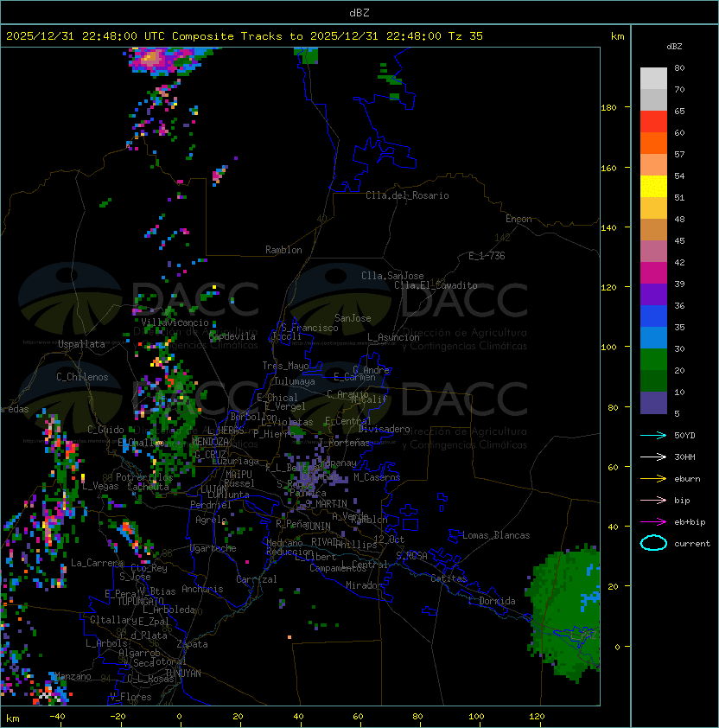Pick the orange 57-60 dBZ swatch
719x728 pixels.
(653, 143)
